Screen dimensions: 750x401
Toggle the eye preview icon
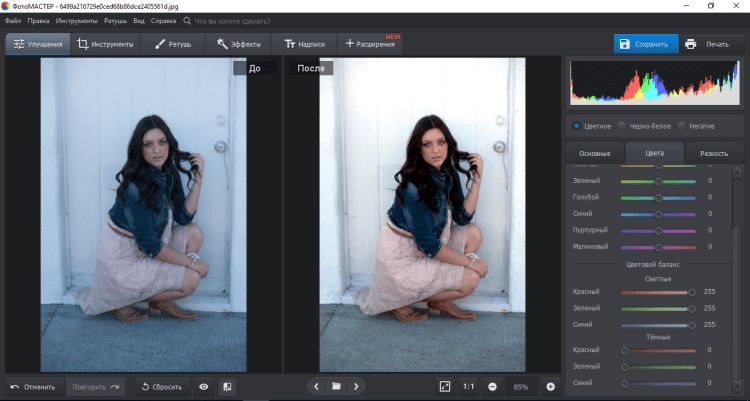[204, 386]
